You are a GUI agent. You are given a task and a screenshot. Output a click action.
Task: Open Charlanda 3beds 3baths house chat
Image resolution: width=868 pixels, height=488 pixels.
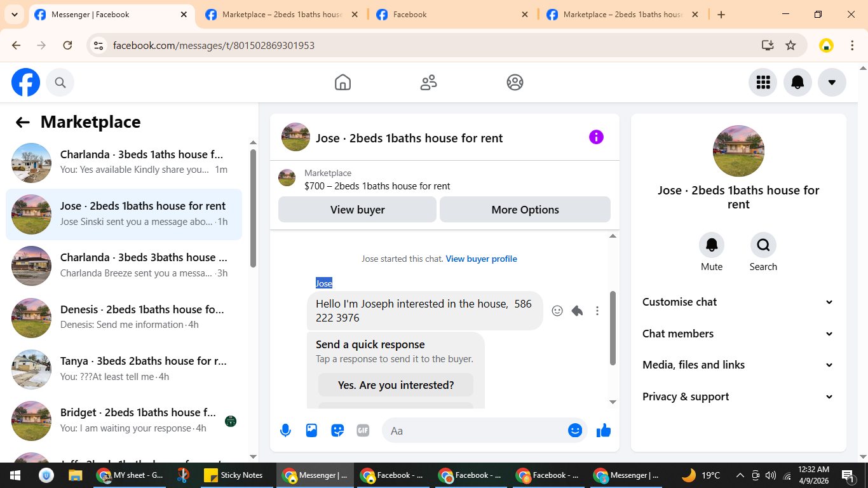124,266
